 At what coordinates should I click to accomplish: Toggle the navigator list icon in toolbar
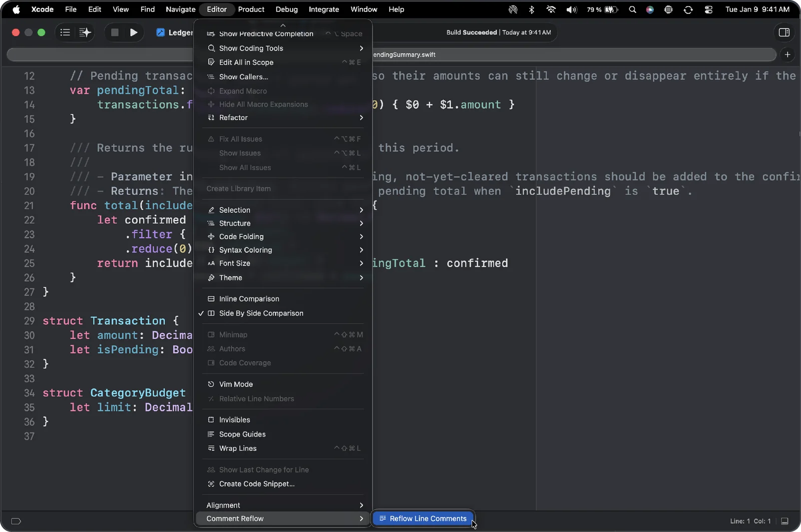coord(65,33)
